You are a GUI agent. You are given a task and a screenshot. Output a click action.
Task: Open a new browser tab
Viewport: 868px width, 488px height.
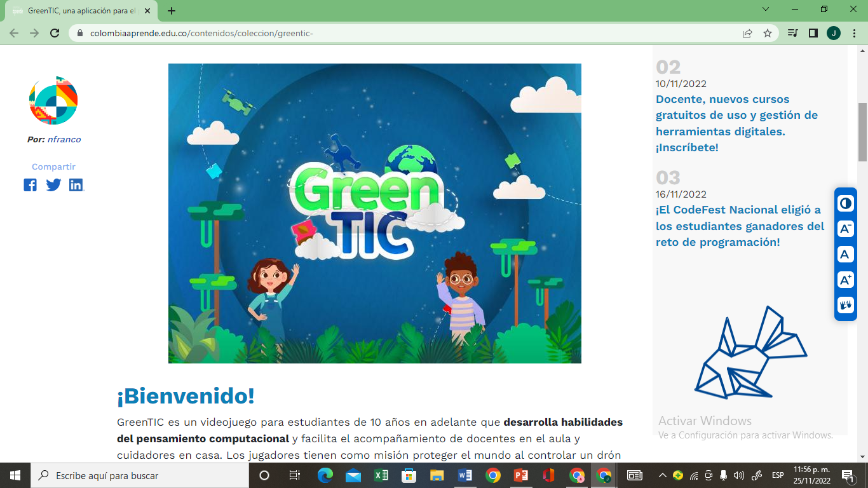172,11
